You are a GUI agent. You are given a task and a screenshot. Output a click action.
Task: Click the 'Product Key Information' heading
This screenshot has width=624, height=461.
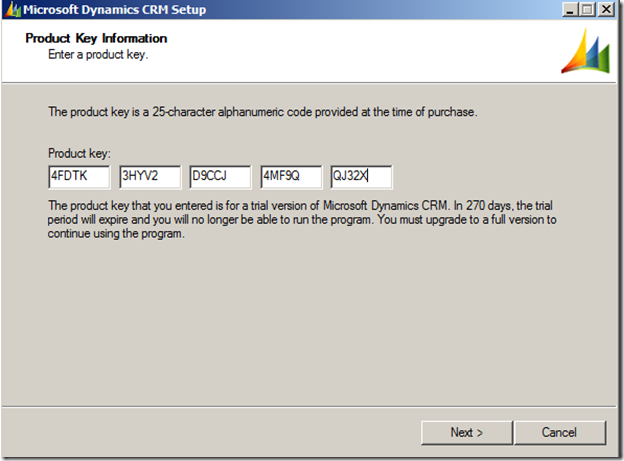pos(96,38)
